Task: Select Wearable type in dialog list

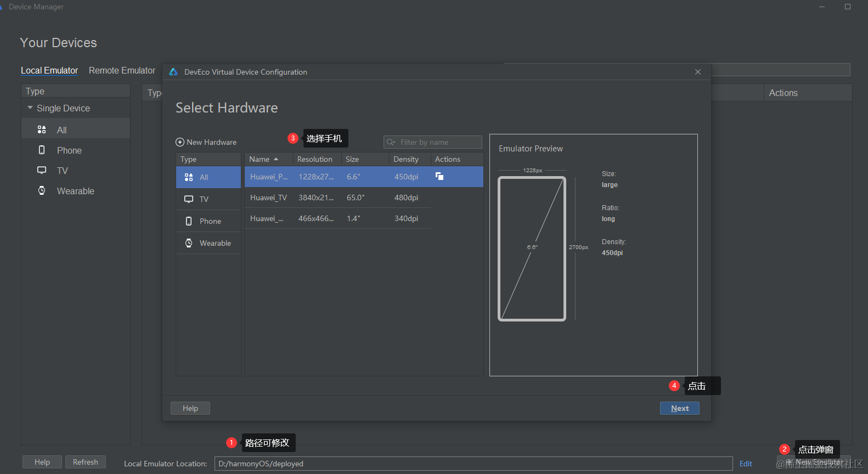Action: tap(208, 243)
